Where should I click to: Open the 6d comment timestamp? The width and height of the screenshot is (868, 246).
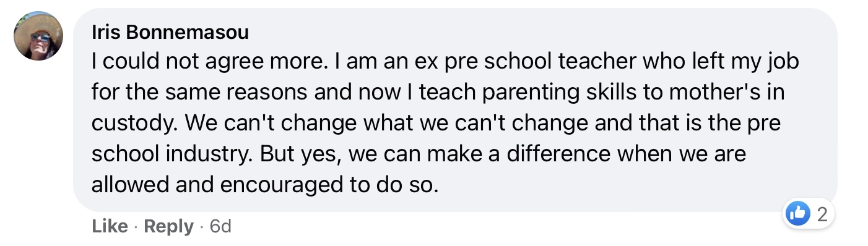click(220, 227)
